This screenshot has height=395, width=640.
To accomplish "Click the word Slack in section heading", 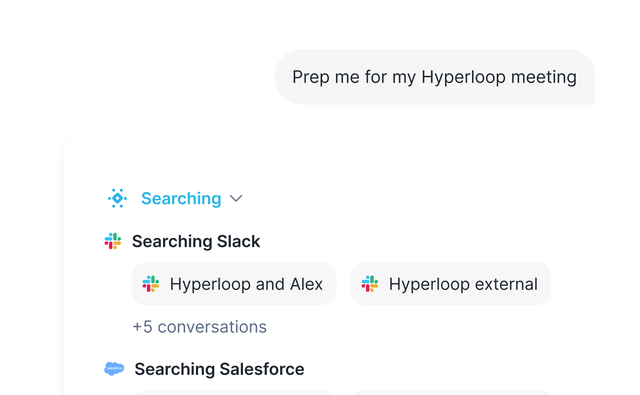I will 238,242.
